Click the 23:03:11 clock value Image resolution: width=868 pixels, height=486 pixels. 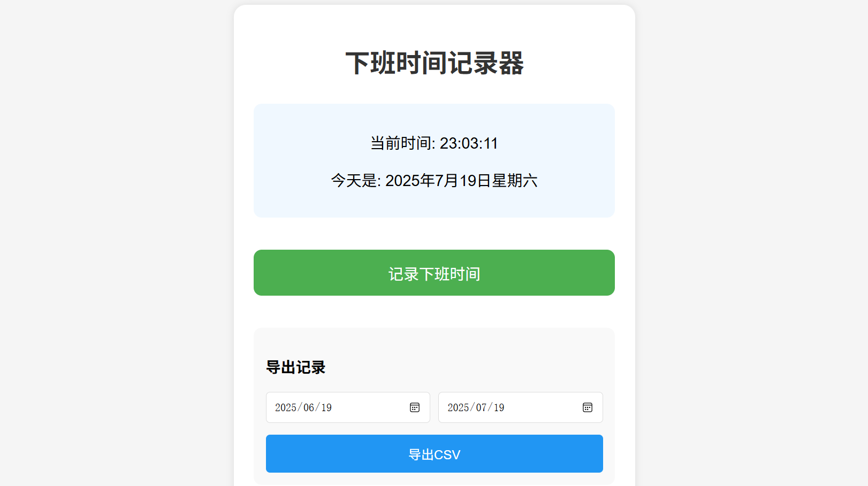(x=469, y=143)
